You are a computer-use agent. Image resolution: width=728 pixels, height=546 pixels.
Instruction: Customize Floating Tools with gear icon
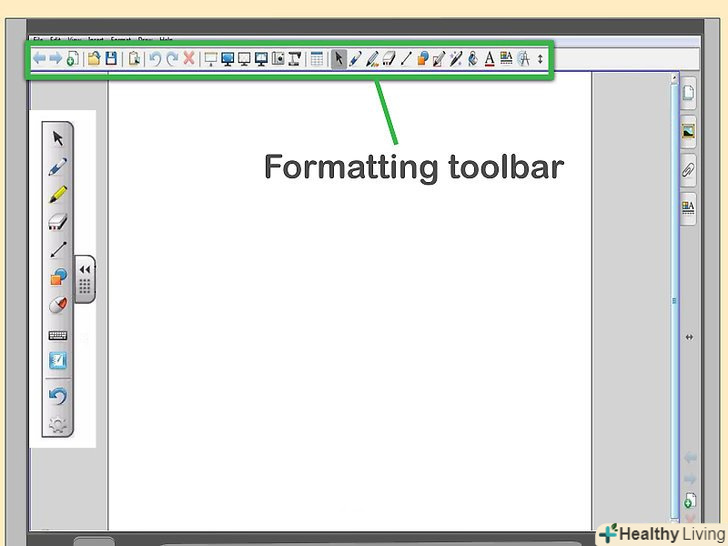coord(58,425)
